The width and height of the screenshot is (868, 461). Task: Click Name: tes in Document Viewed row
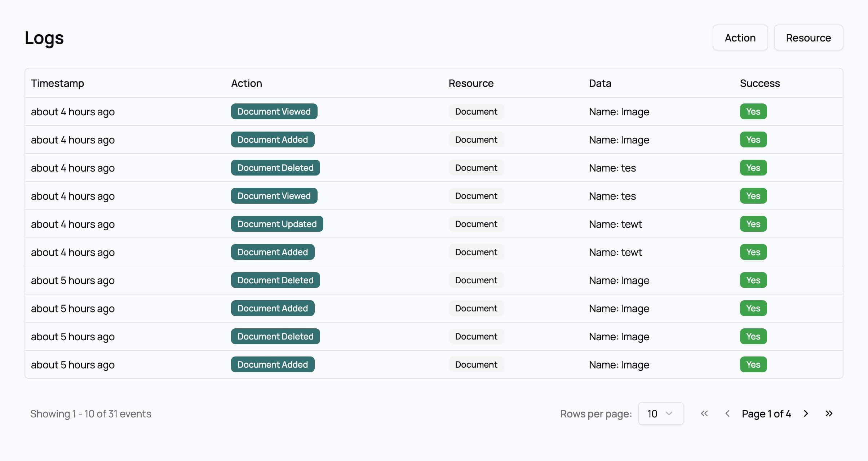(612, 196)
